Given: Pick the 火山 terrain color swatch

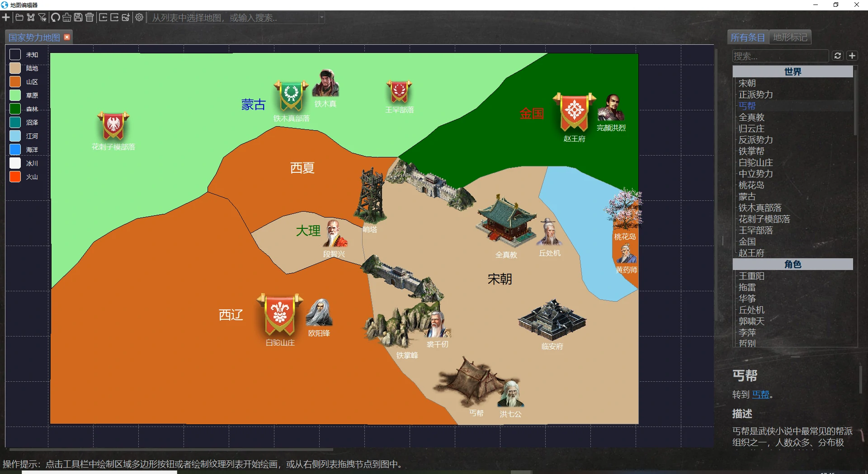Looking at the screenshot, I should click(15, 177).
